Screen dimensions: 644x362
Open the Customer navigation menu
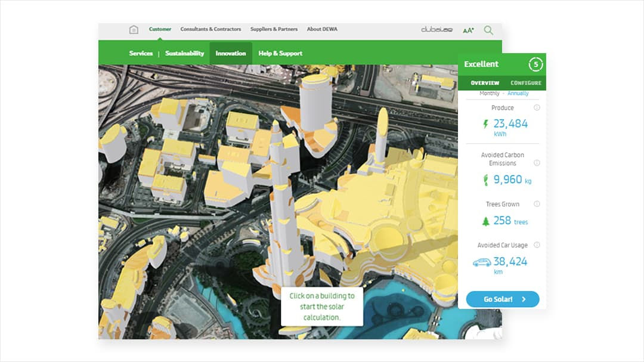159,28
